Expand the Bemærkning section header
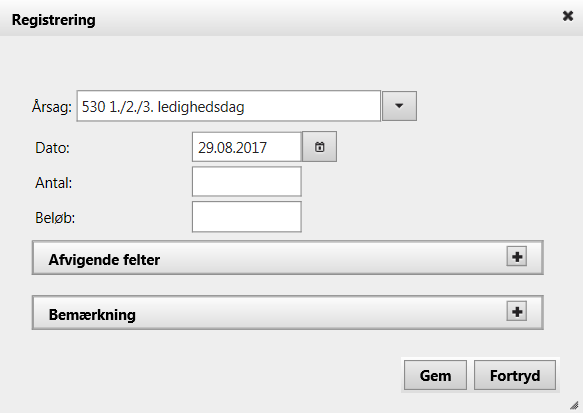Viewport: 583px width, 413px height. tap(288, 313)
